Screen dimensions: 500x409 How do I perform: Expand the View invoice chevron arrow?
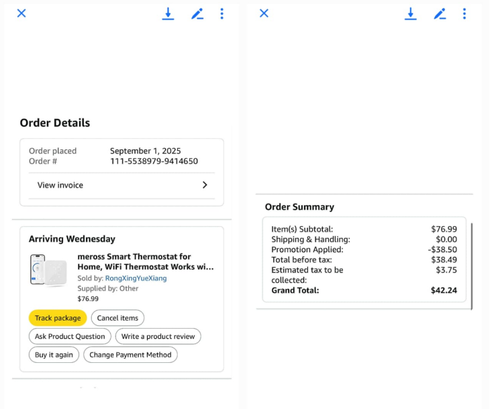point(205,185)
